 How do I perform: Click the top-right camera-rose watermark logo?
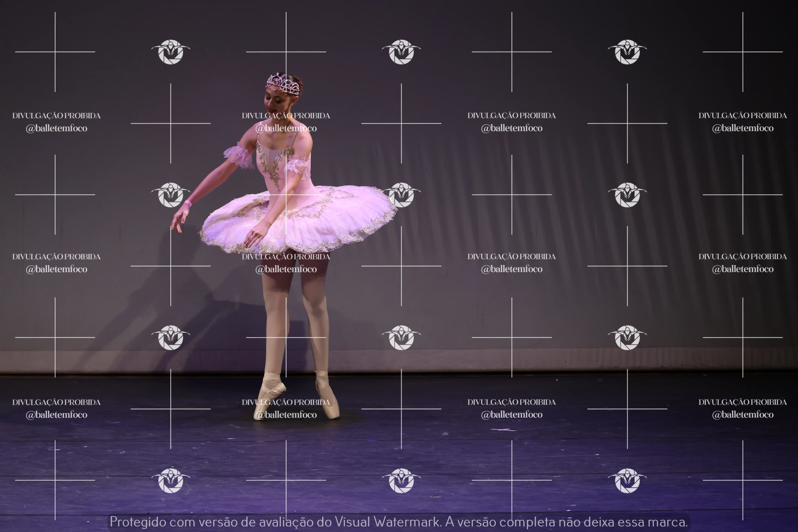pos(627,52)
